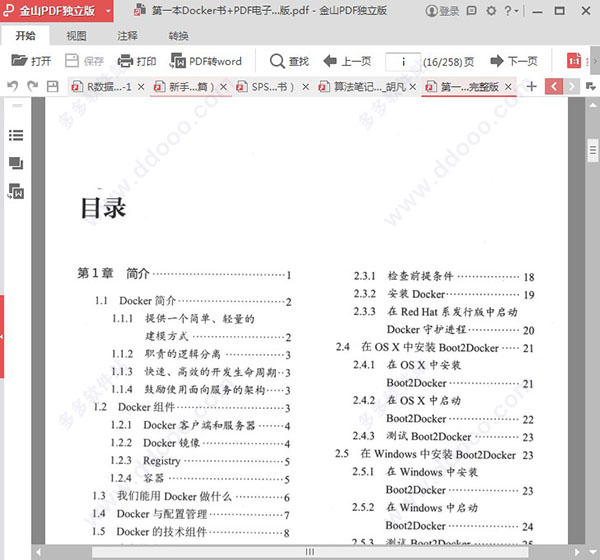Image resolution: width=600 pixels, height=560 pixels.
Task: Open the settings gear icon
Action: pos(491,11)
